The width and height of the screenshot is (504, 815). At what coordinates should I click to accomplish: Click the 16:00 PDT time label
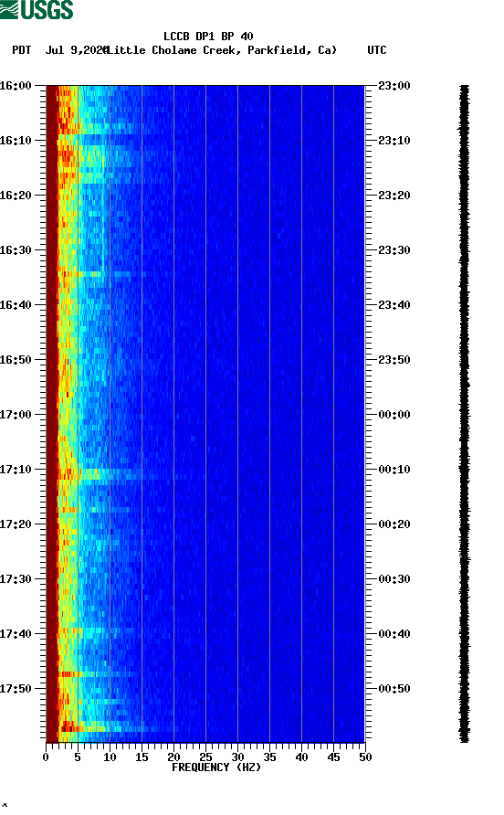point(16,85)
